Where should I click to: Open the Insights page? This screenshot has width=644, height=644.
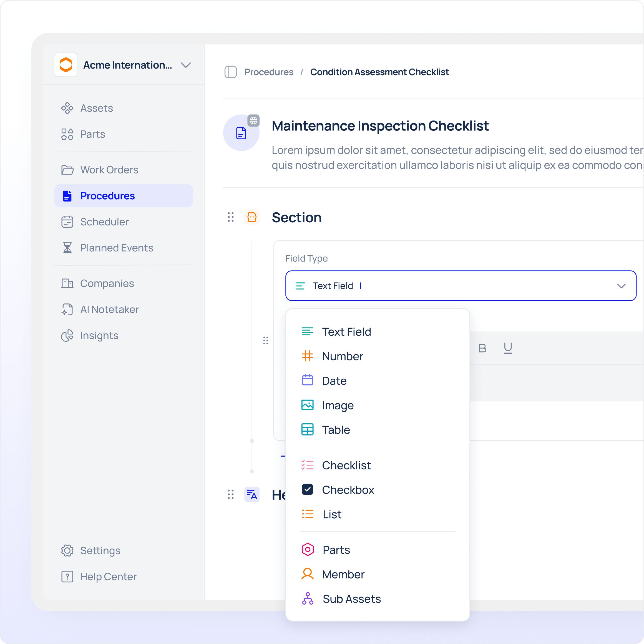pos(99,335)
